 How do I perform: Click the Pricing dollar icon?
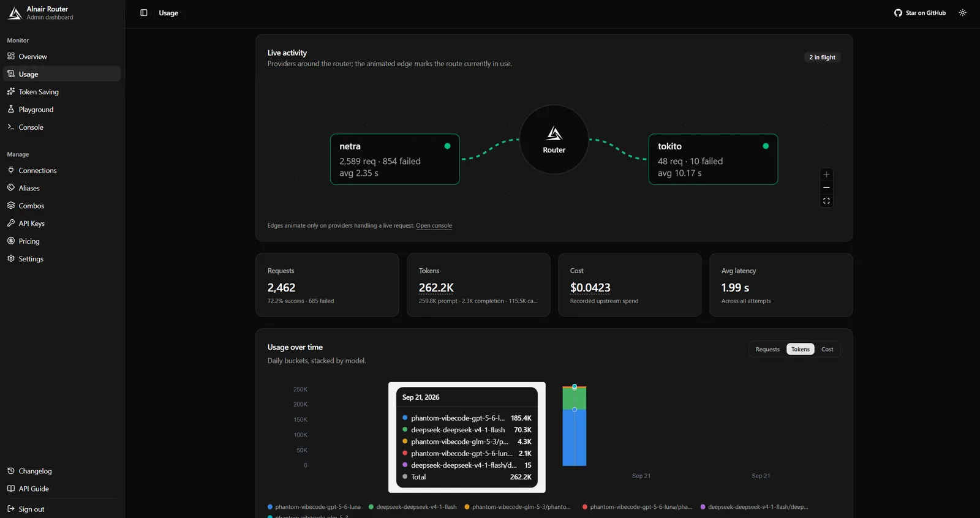coord(11,241)
